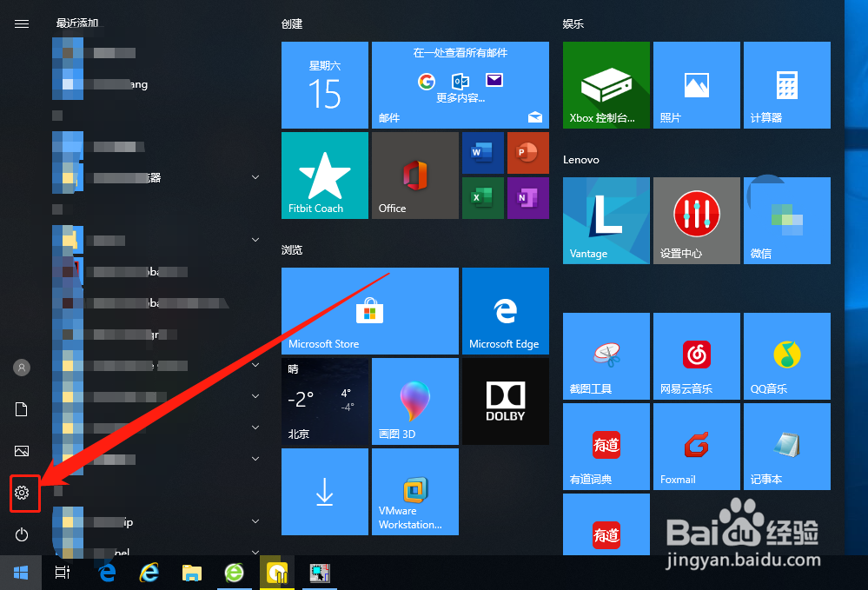Viewport: 868px width, 590px height.
Task: Click the Power button icon
Action: [22, 534]
